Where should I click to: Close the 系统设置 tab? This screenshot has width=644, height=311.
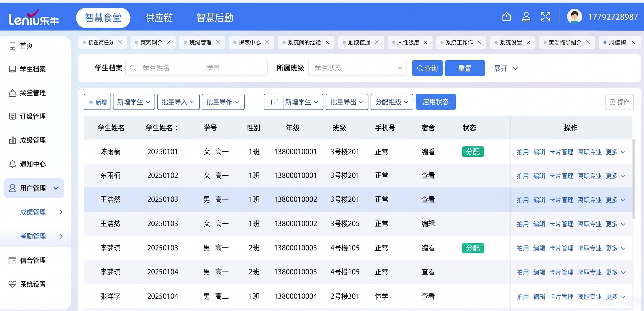528,42
